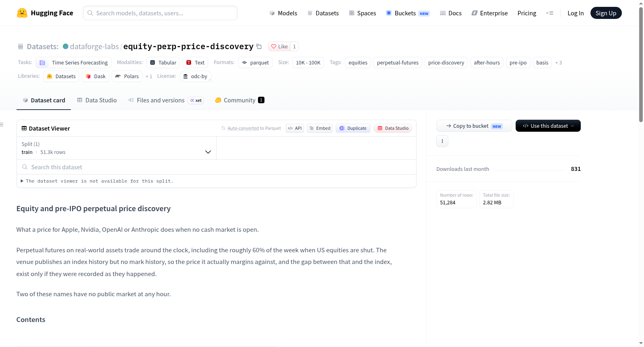Viewport: 644px width, 347px height.
Task: Select the after-hours tag
Action: click(x=487, y=62)
